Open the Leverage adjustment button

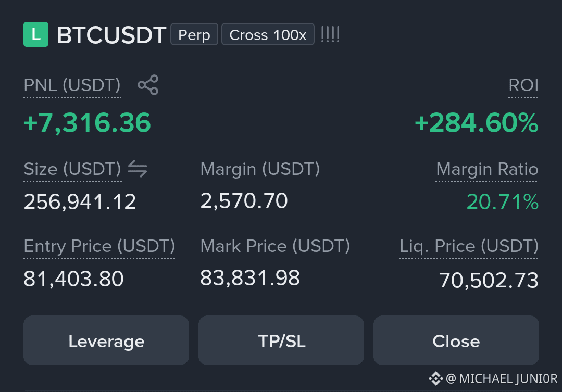(106, 340)
